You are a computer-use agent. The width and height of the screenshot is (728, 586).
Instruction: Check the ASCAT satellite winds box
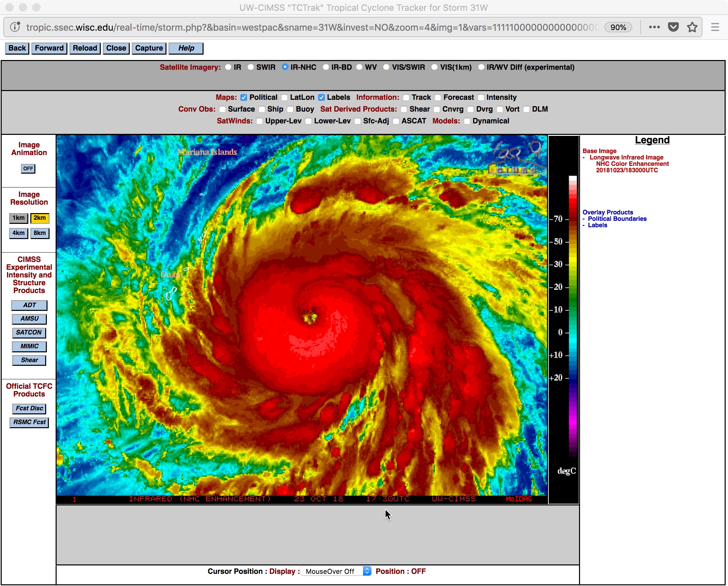pos(396,121)
